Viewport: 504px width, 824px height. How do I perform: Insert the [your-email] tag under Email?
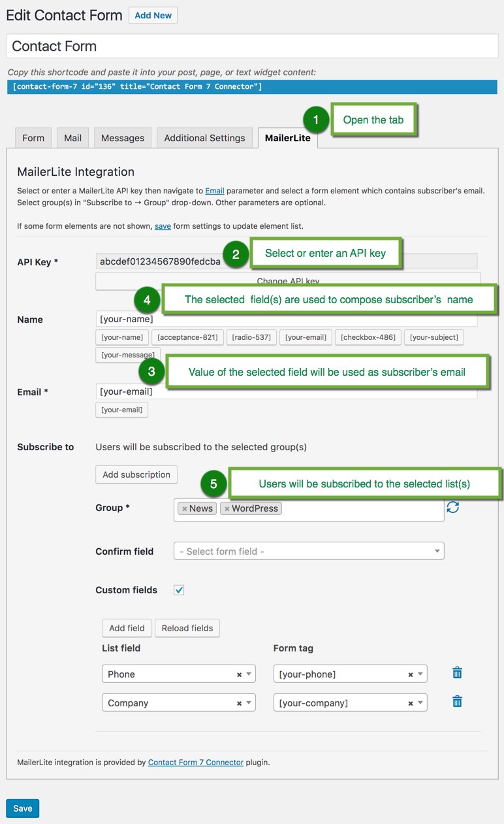pyautogui.click(x=122, y=410)
